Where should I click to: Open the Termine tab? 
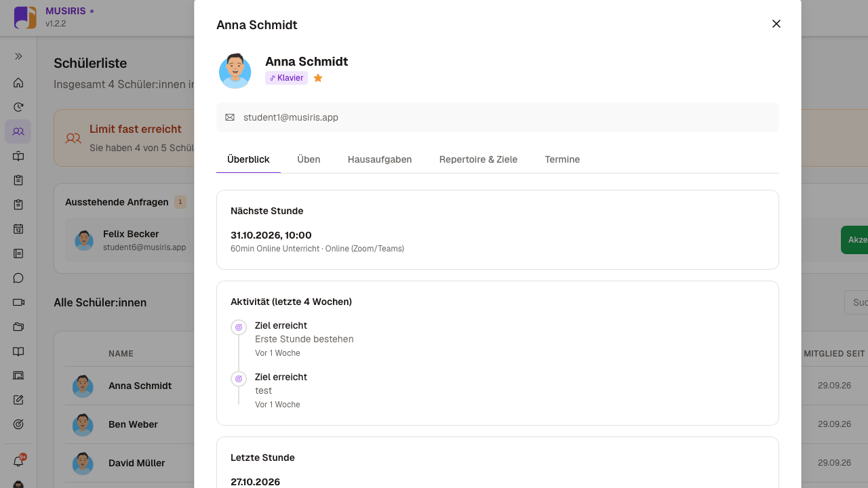pos(562,159)
